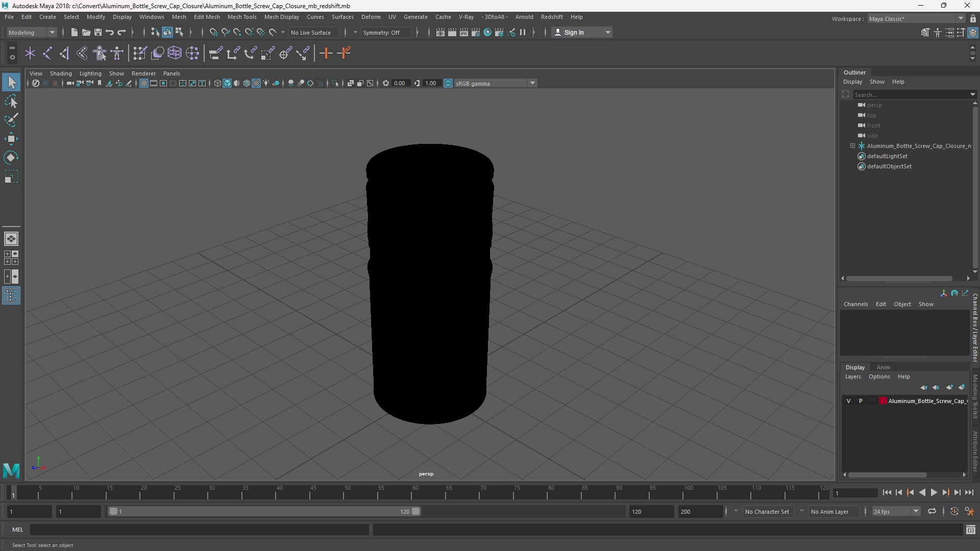Click the No Character Set button
This screenshot has height=551, width=980.
click(x=767, y=511)
